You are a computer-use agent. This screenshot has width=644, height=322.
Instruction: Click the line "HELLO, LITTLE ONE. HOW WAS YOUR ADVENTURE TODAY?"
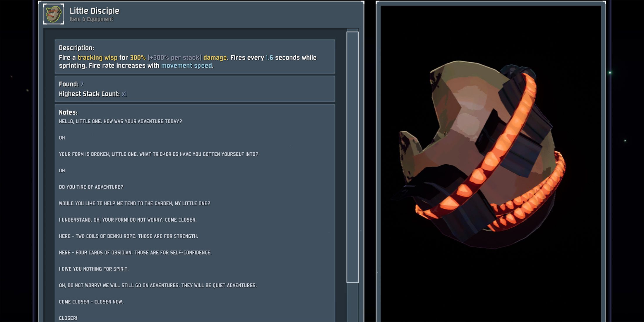pos(120,121)
